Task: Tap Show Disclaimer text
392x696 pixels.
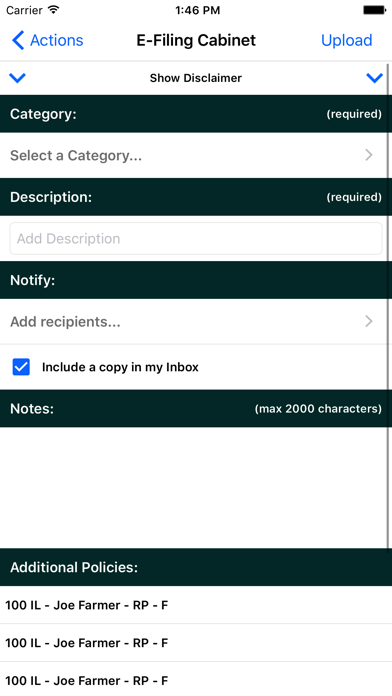Action: coord(196,78)
